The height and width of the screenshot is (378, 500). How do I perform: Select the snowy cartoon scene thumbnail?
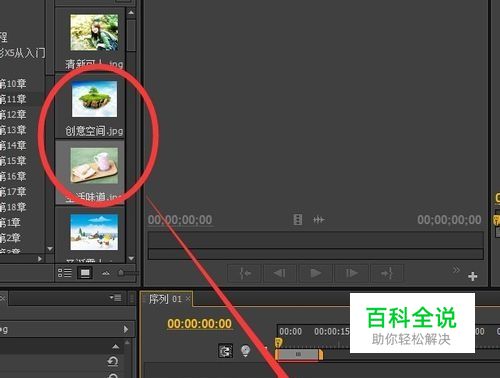(x=94, y=232)
